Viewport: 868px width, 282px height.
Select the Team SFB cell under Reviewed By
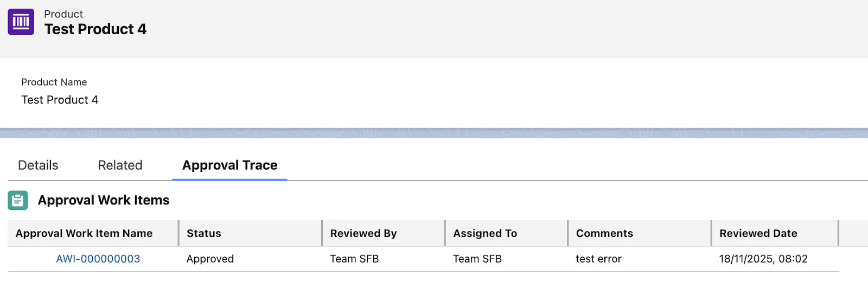click(354, 259)
